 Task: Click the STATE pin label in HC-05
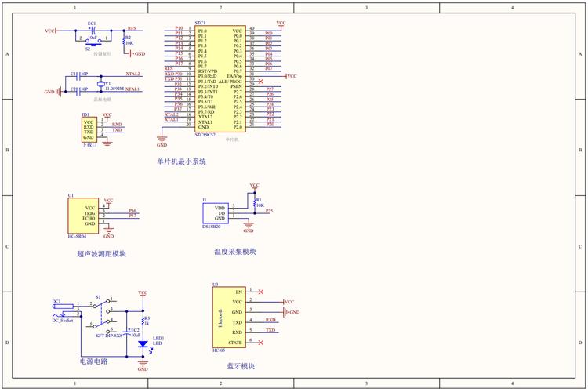click(x=235, y=343)
